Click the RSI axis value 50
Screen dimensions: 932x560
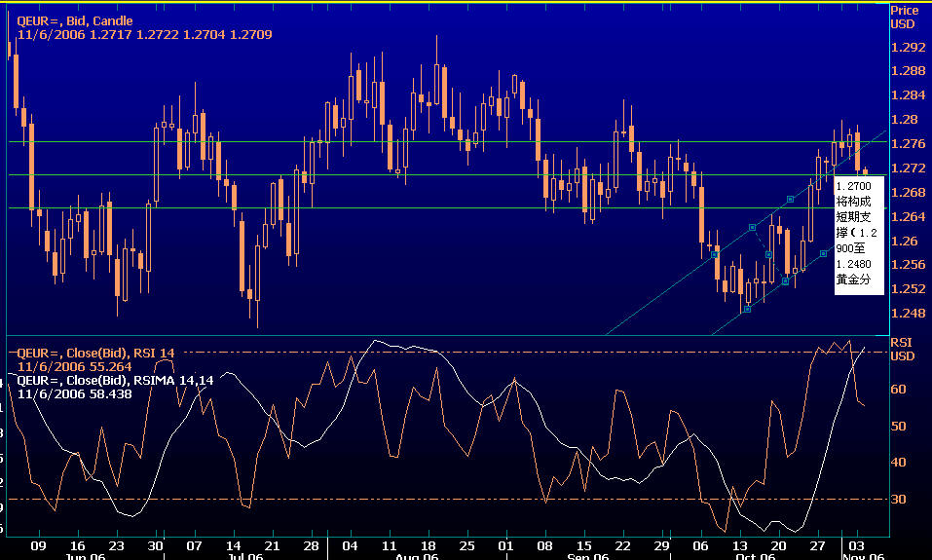point(898,427)
